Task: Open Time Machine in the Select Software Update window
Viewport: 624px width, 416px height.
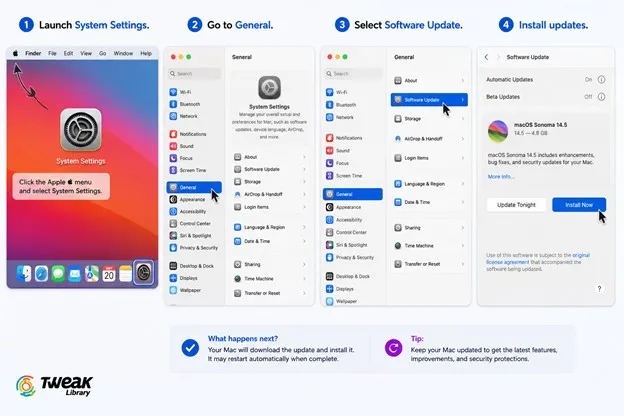Action: 429,246
